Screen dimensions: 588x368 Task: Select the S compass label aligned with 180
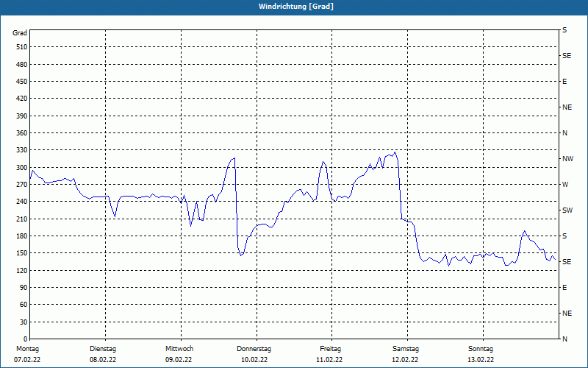coord(564,236)
